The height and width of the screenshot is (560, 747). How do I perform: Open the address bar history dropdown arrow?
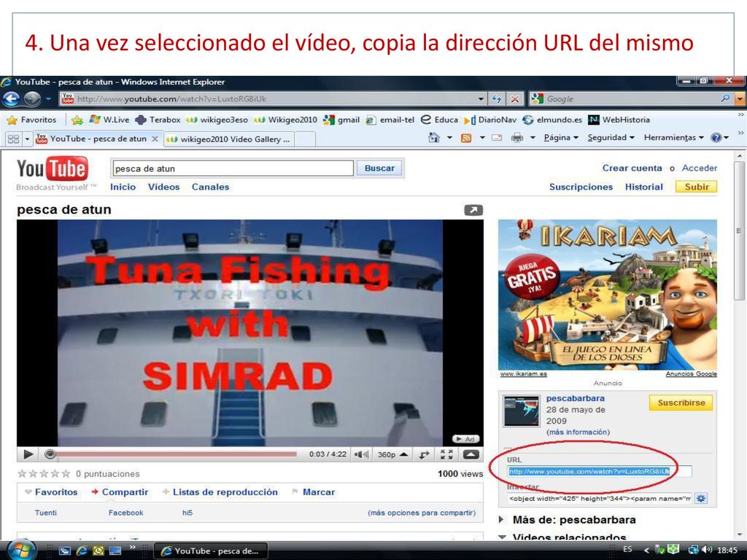coord(481,99)
